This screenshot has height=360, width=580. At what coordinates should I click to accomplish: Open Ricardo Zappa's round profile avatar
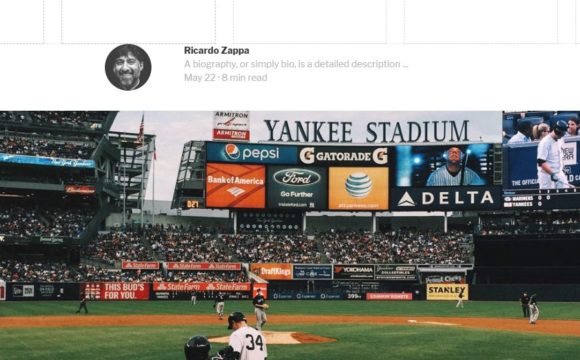point(128,67)
